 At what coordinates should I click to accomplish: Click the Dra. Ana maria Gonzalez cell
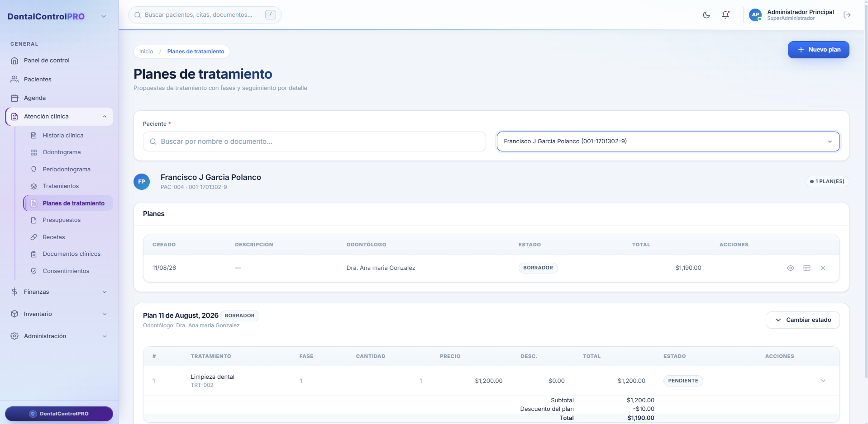pyautogui.click(x=381, y=268)
